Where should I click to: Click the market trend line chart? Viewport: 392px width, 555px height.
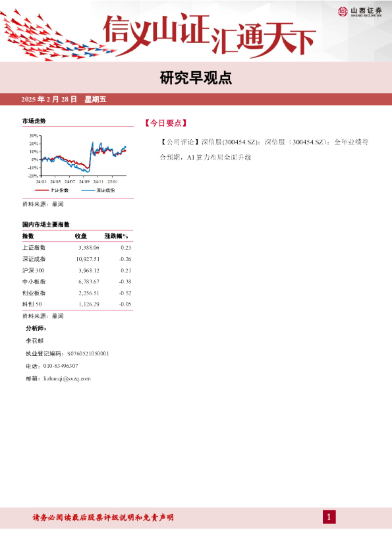(x=78, y=160)
